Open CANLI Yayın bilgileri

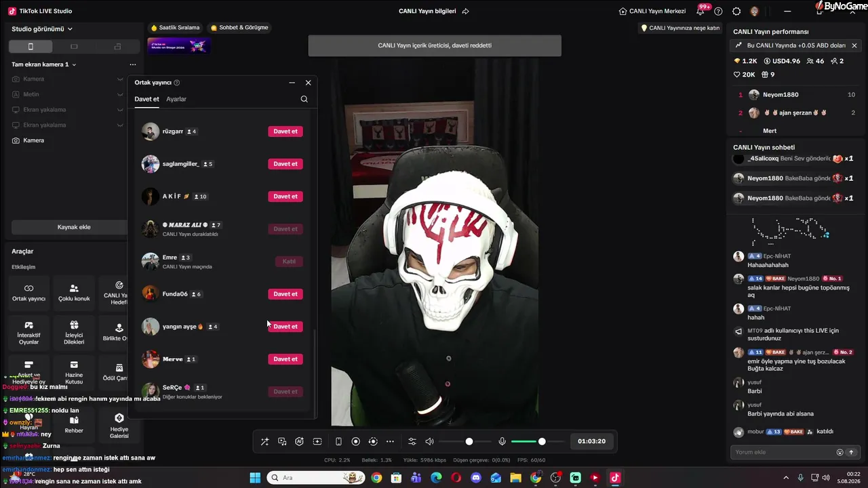(427, 11)
